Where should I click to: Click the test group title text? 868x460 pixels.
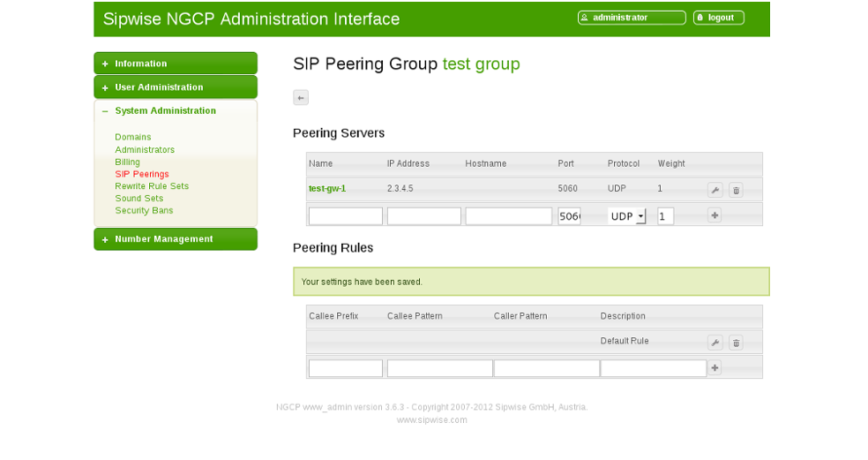pyautogui.click(x=481, y=64)
